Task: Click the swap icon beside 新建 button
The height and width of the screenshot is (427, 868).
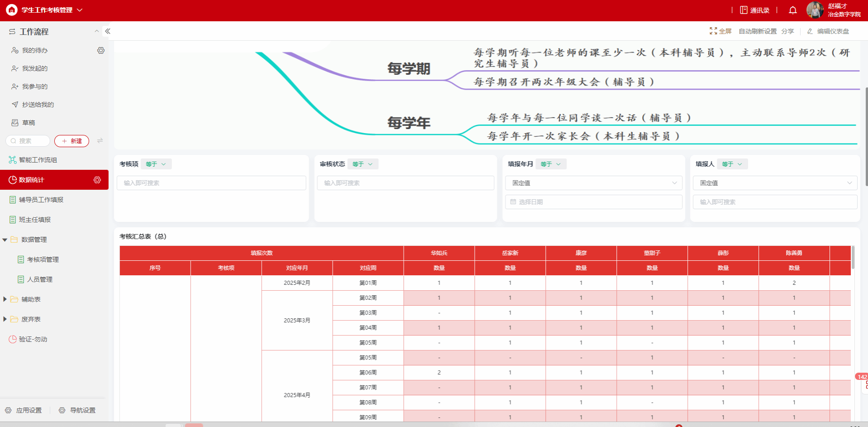Action: [x=100, y=141]
